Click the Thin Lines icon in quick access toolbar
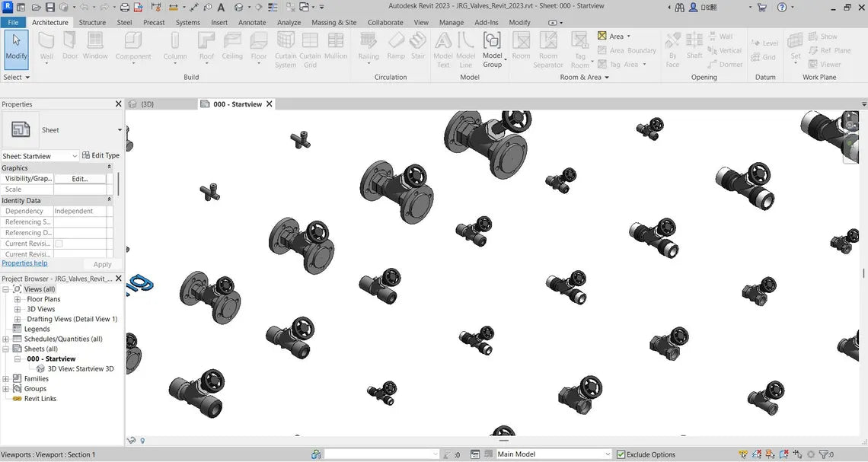Screen dimensions: 868x462 tap(273, 7)
